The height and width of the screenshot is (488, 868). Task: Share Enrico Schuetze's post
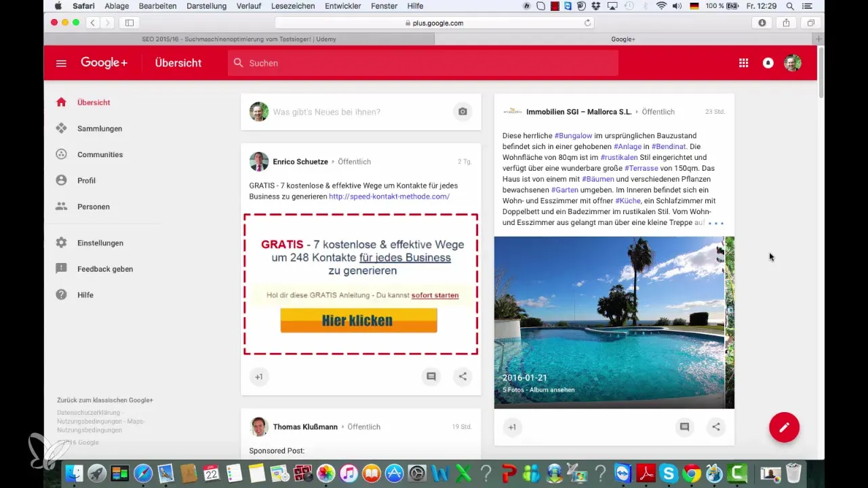click(462, 377)
